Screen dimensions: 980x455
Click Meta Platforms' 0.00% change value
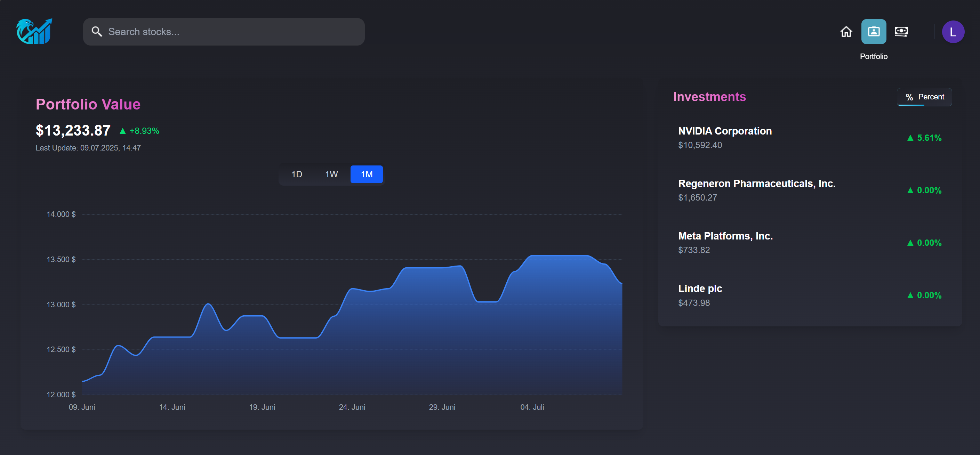[x=929, y=243]
